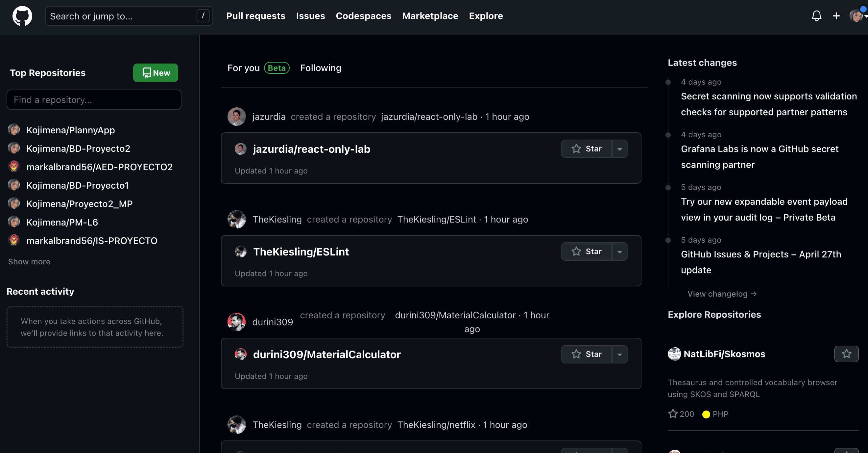Select the For you Beta feed tab
Image resolution: width=868 pixels, height=453 pixels.
(x=258, y=67)
